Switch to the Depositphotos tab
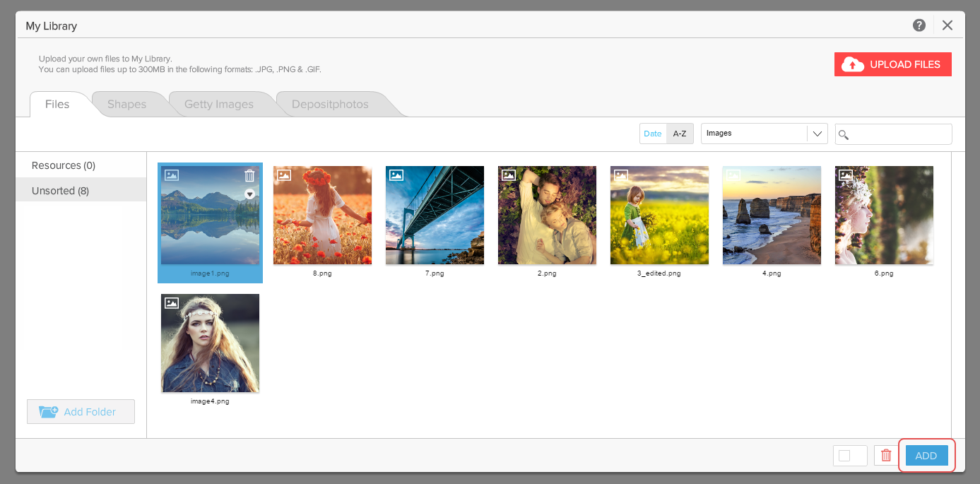980x484 pixels. (330, 105)
